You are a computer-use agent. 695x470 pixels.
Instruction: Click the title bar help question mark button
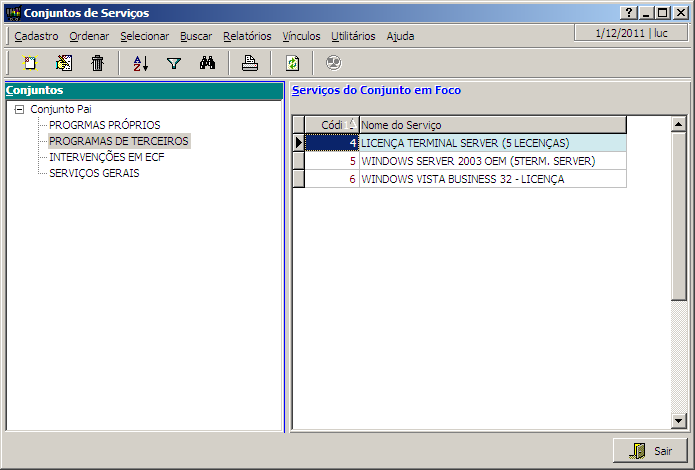(x=627, y=13)
